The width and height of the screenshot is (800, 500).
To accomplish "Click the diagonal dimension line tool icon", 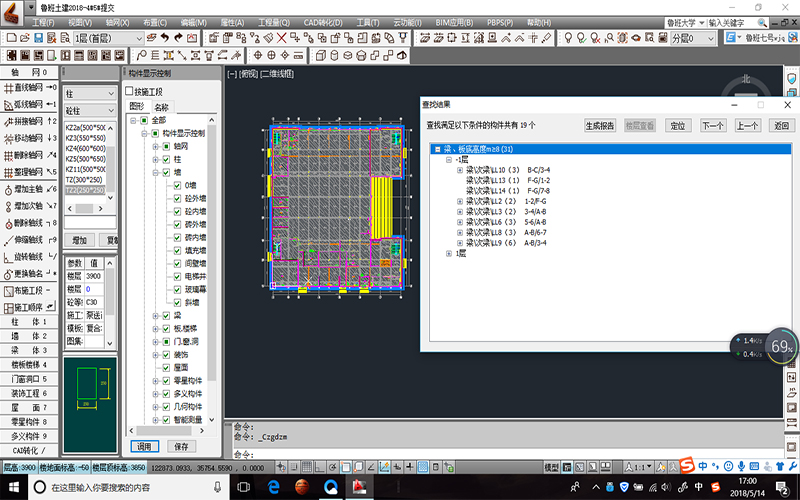I will click(182, 55).
